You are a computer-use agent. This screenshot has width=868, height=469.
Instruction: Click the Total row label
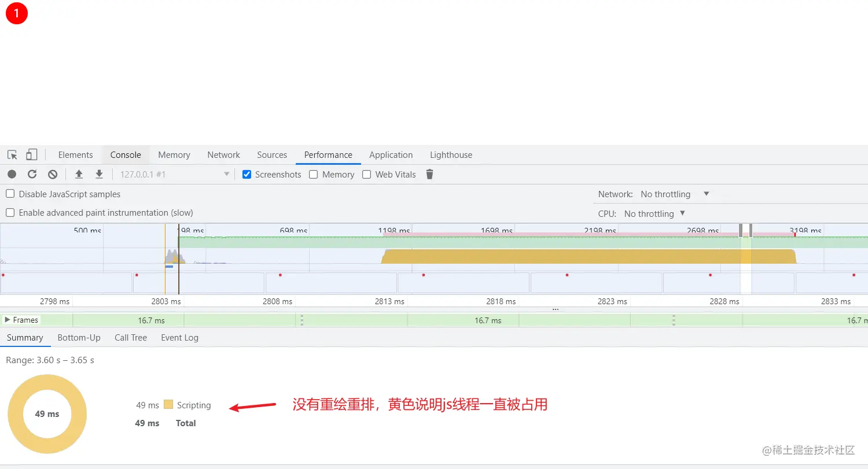click(x=186, y=423)
